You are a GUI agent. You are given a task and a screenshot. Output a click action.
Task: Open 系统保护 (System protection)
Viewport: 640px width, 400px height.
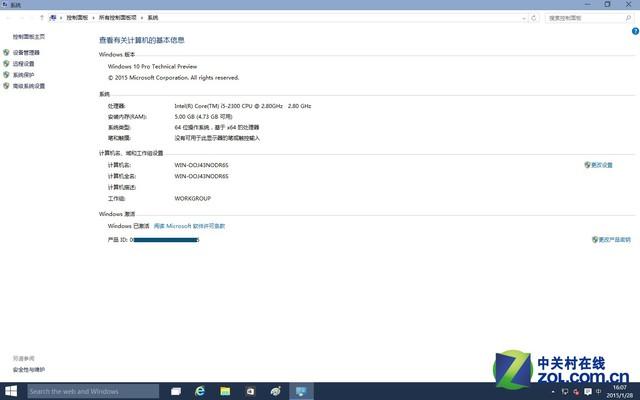[23, 75]
